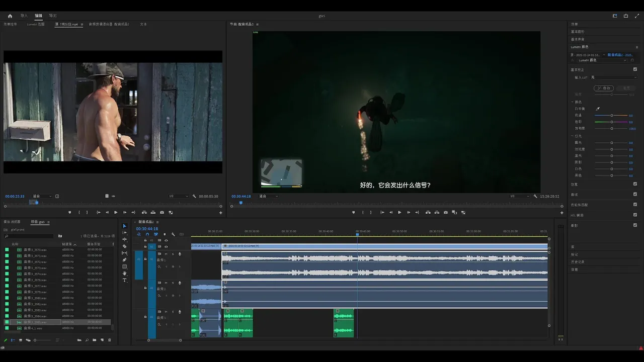644x362 pixels.
Task: Toggle 色轮和匹配 section checkbox
Action: click(x=635, y=205)
